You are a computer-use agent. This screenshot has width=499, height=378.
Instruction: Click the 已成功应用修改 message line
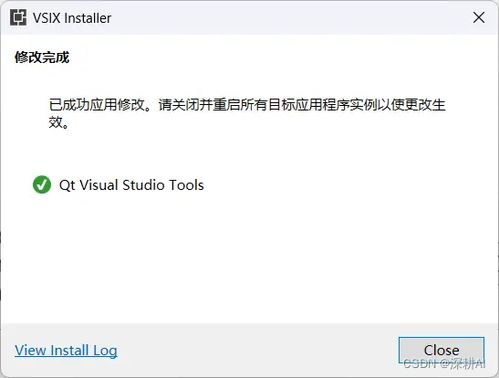click(x=247, y=105)
